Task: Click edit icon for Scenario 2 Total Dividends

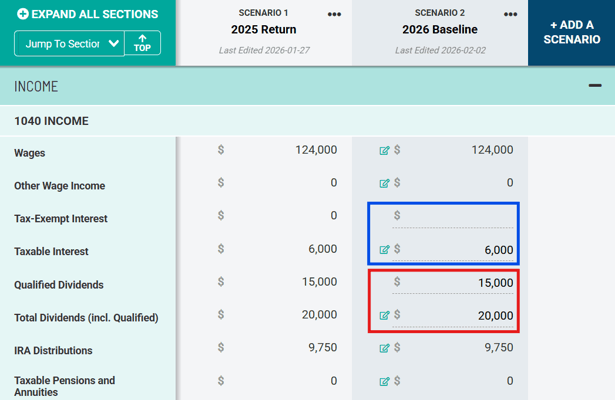Action: (384, 316)
